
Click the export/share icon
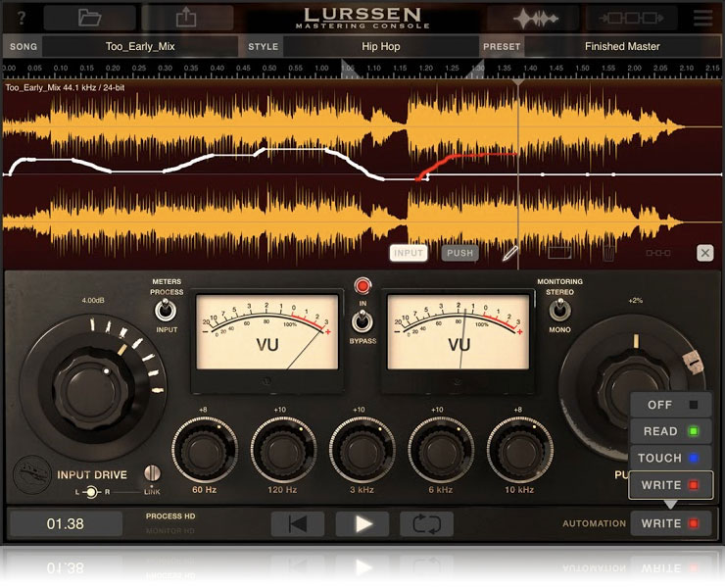tap(187, 18)
